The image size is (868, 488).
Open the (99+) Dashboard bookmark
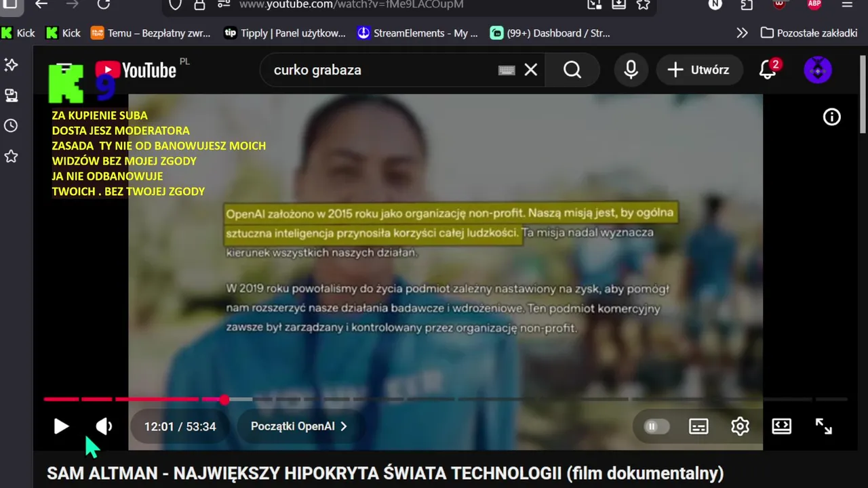point(550,33)
